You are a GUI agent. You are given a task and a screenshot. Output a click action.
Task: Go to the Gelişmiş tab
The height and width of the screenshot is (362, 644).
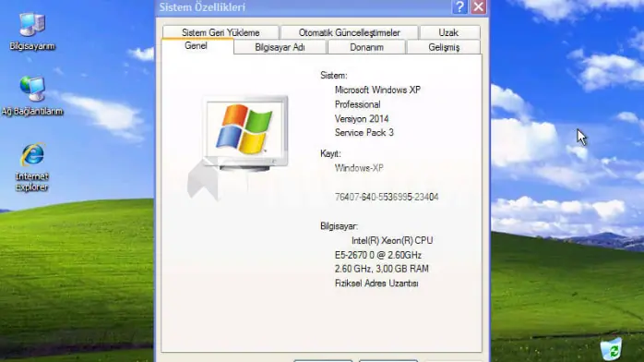coord(444,47)
